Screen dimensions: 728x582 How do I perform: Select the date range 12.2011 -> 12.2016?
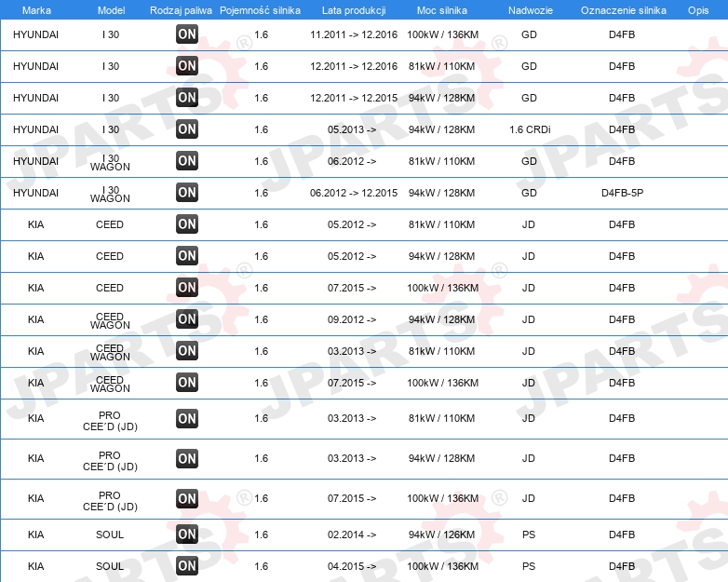(354, 66)
